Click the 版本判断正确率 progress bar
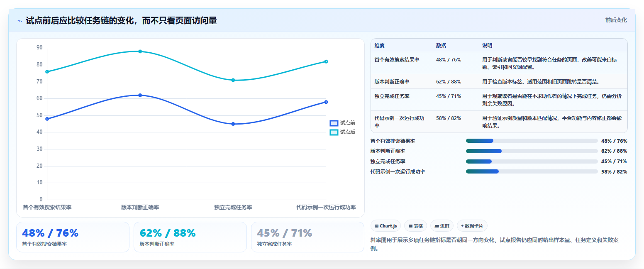The image size is (644, 269). (532, 151)
